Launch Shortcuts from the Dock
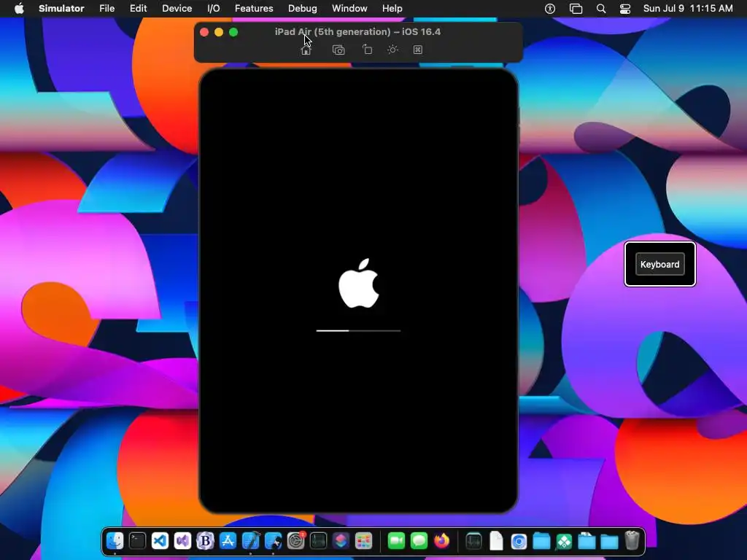The image size is (747, 560). coord(341,541)
